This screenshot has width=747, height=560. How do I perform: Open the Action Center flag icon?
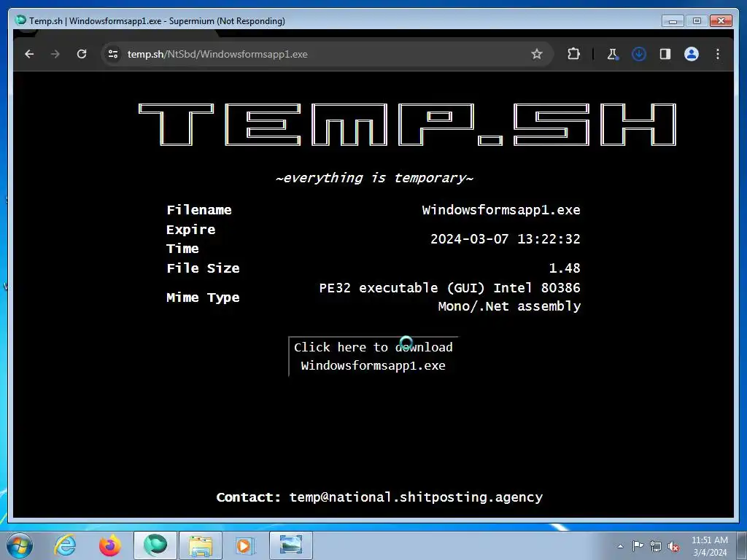click(x=638, y=545)
